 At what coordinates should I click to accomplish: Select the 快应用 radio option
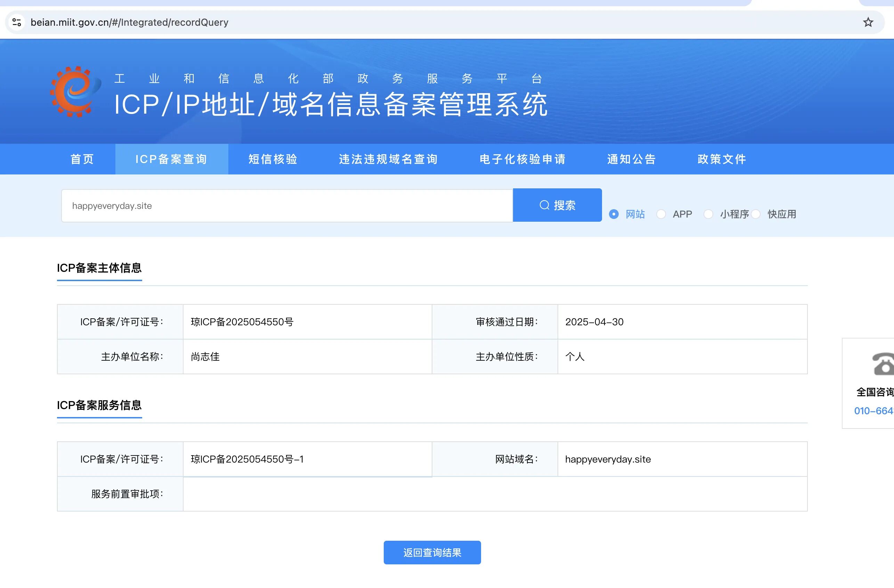tap(756, 214)
